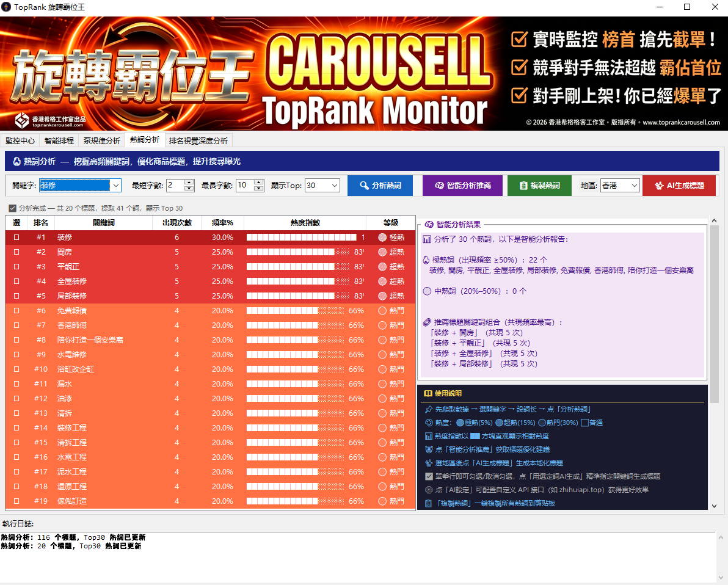Click the 熱門 level icon in row #7 香港師傅
Screen dimensions: 728x585
pyautogui.click(x=382, y=325)
